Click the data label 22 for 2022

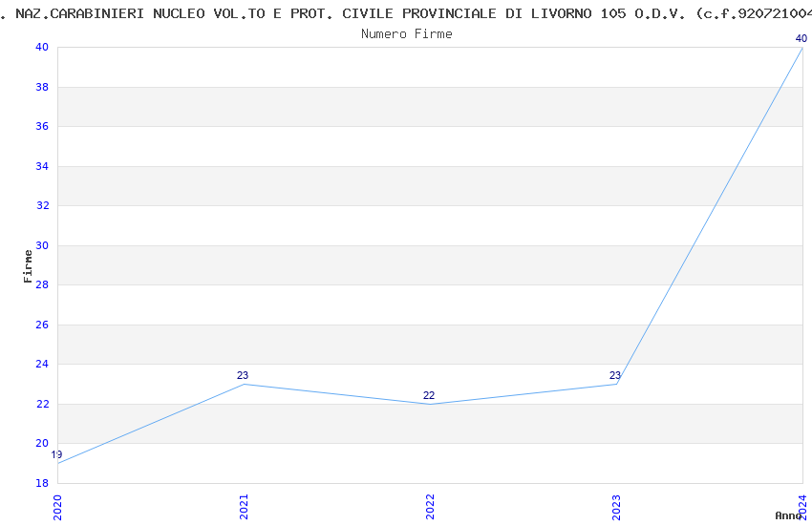click(x=429, y=395)
